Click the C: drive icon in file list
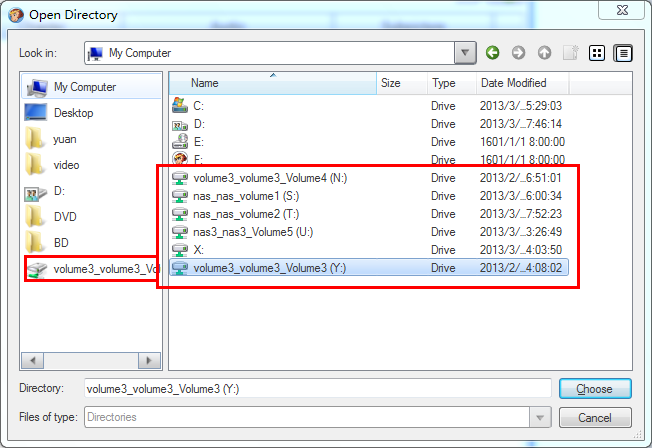 (x=180, y=106)
